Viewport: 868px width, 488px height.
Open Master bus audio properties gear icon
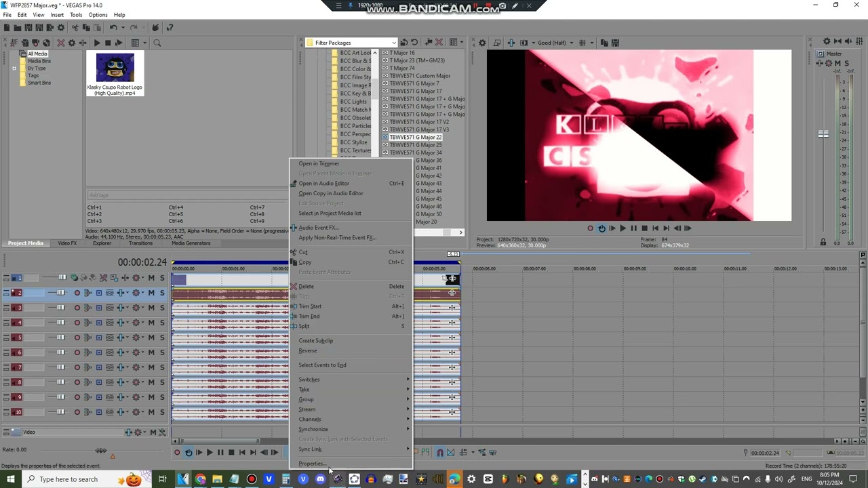click(827, 42)
